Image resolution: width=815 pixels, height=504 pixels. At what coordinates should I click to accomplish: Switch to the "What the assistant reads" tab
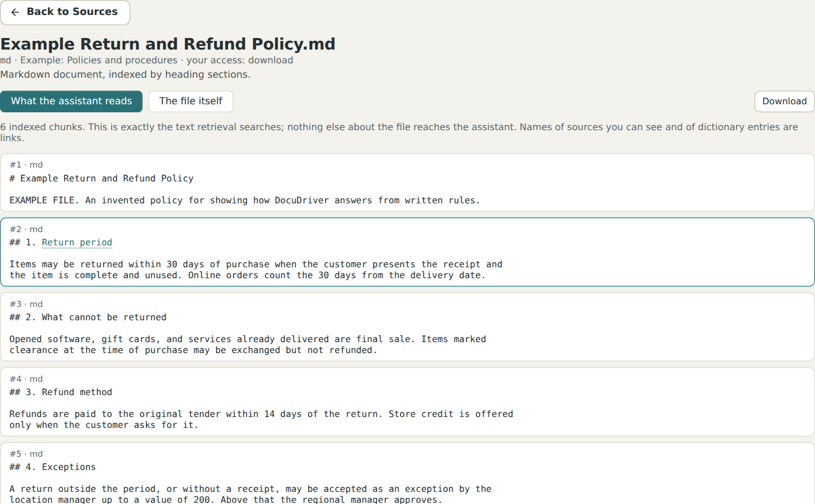[x=71, y=101]
